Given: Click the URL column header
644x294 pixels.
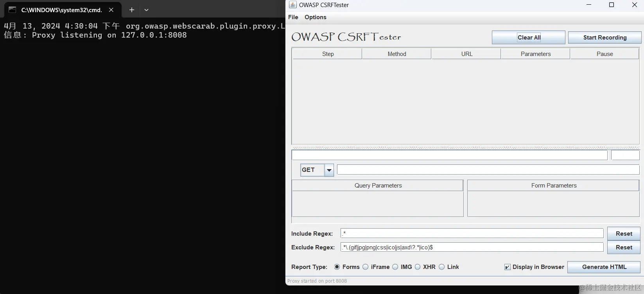Looking at the screenshot, I should (x=466, y=54).
